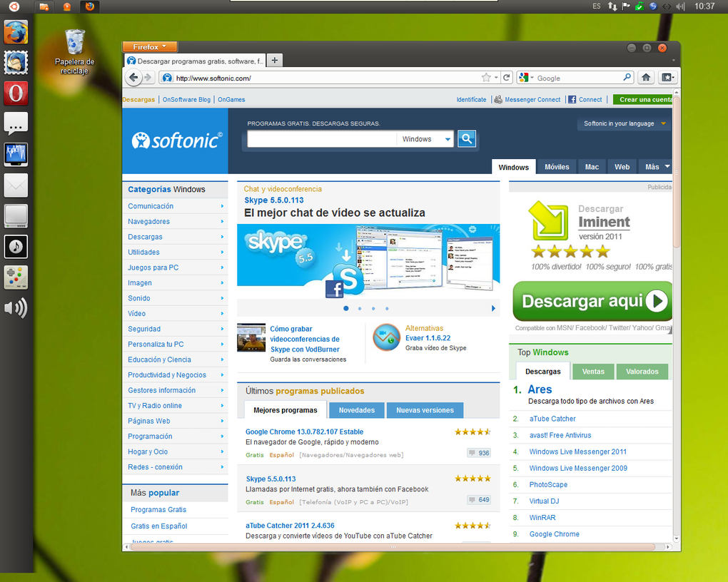This screenshot has height=582, width=728.
Task: Open the Windows platform dropdown in the search box
Action: tap(425, 139)
